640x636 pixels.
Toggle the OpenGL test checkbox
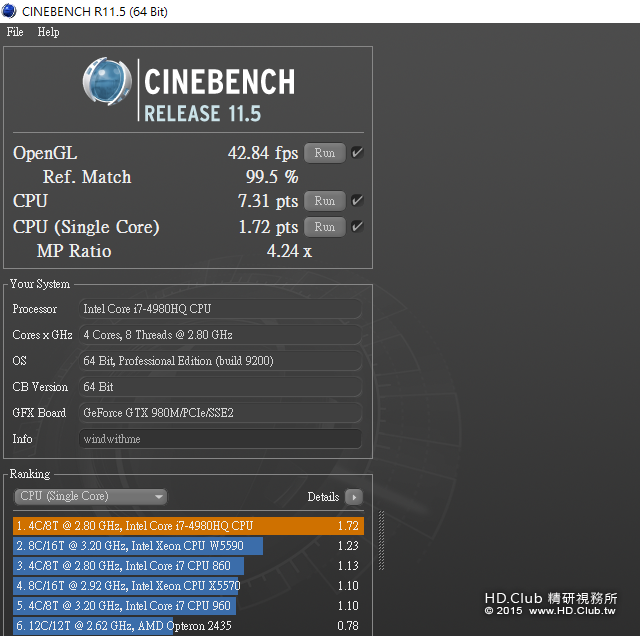click(357, 153)
